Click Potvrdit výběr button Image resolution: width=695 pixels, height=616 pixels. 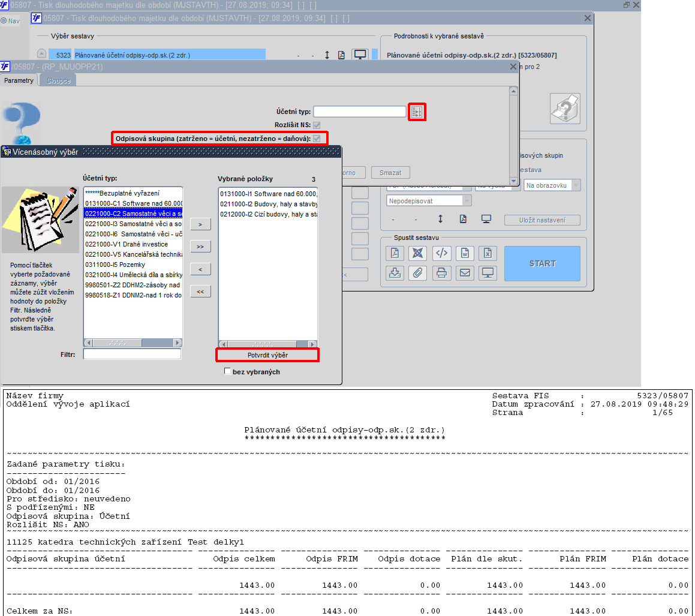[x=267, y=355]
